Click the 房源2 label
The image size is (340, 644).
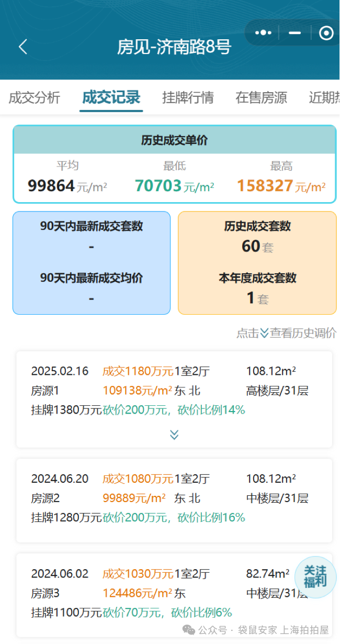(x=46, y=498)
